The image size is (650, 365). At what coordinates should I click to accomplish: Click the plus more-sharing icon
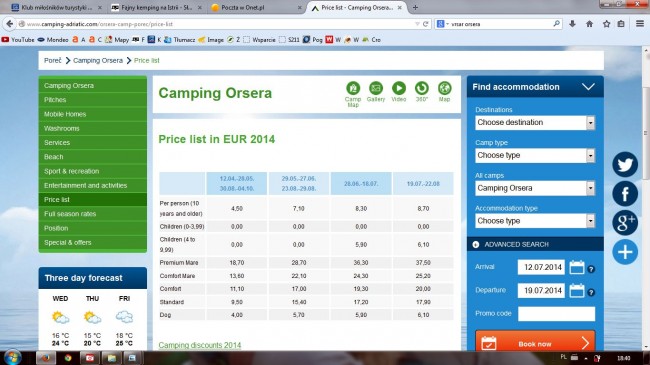[625, 252]
